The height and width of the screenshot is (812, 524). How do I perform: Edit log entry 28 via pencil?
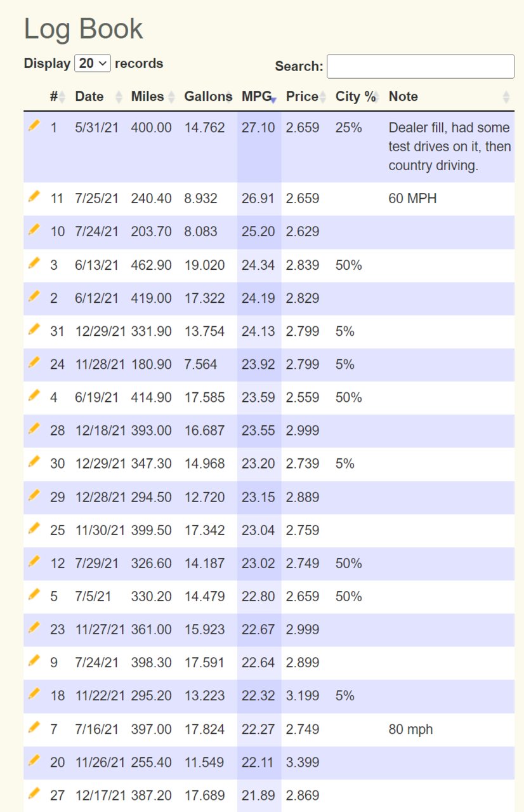[x=34, y=429]
